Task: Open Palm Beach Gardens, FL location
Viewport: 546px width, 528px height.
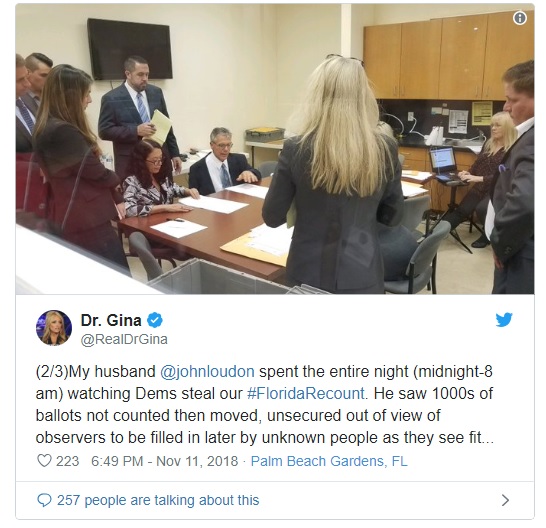Action: (329, 461)
